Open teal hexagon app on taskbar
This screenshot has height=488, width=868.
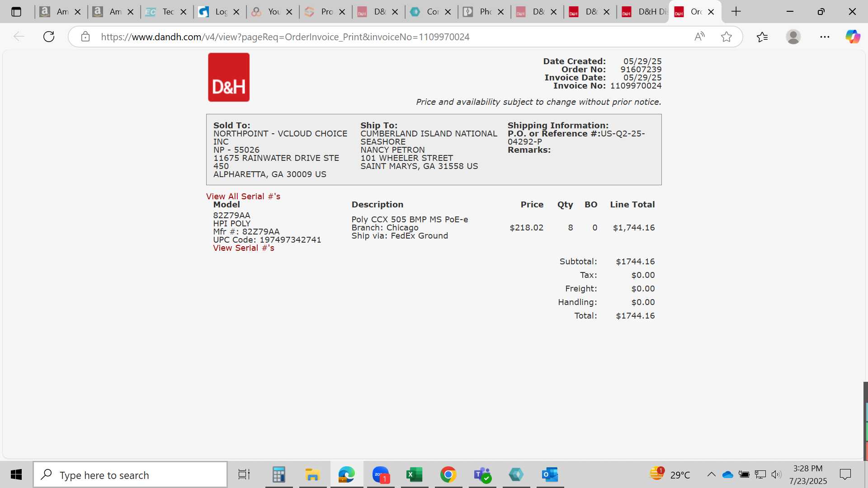pos(516,474)
